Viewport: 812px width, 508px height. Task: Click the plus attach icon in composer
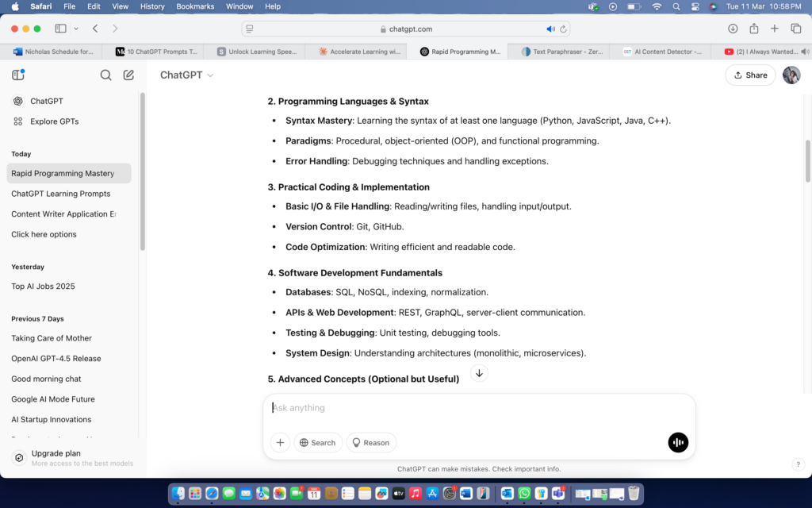[280, 443]
